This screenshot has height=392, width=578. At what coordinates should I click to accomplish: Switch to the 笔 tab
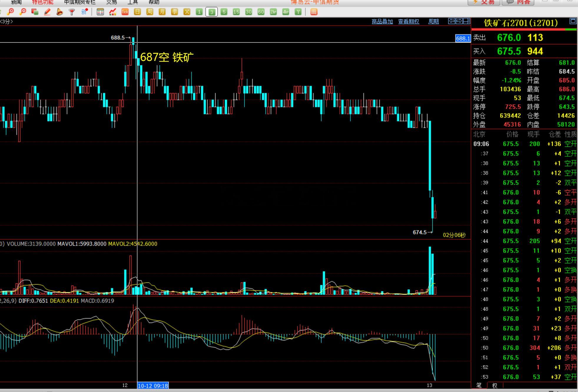pos(479,385)
